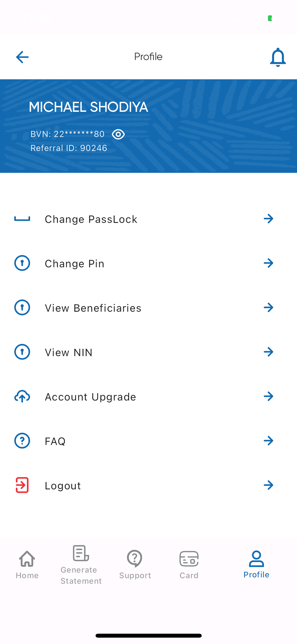Click the Change PassLock underscore icon
Image resolution: width=297 pixels, height=644 pixels.
(x=22, y=219)
